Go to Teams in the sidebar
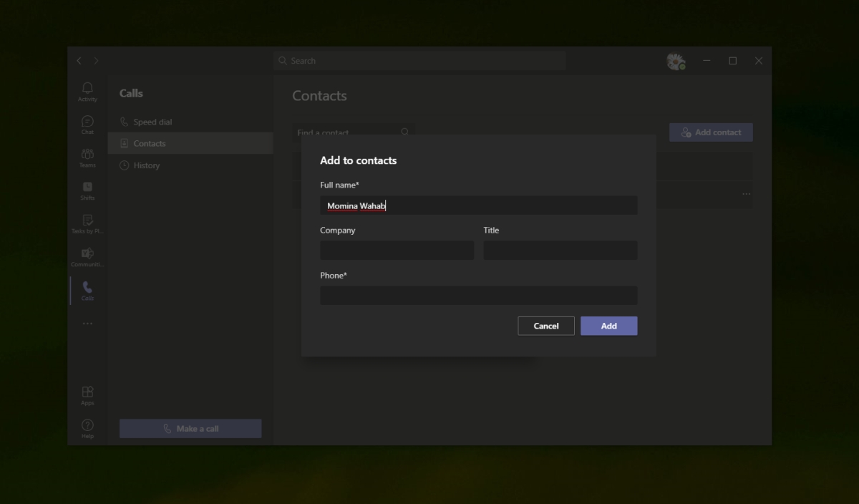 [87, 157]
